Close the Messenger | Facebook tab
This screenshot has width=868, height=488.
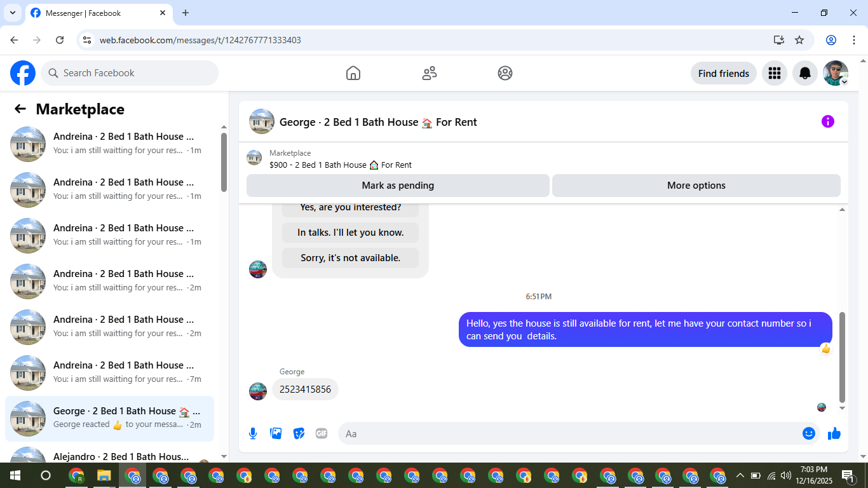(x=163, y=13)
